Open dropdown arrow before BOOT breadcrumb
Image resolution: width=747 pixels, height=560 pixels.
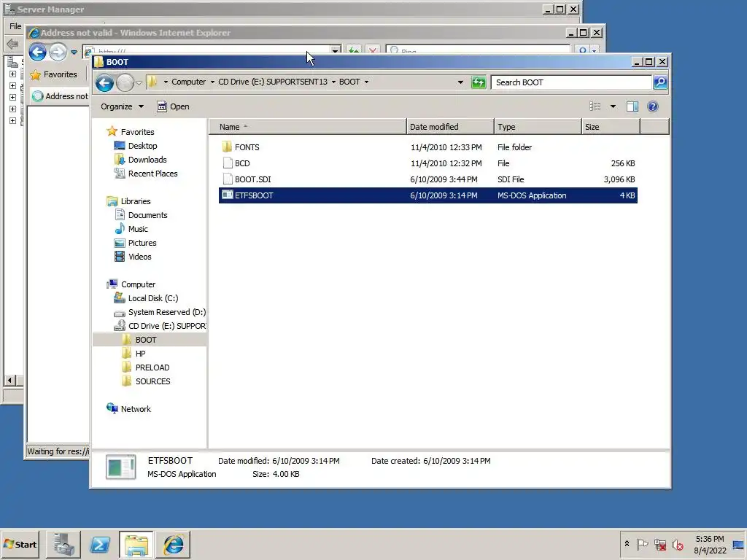[x=333, y=82]
